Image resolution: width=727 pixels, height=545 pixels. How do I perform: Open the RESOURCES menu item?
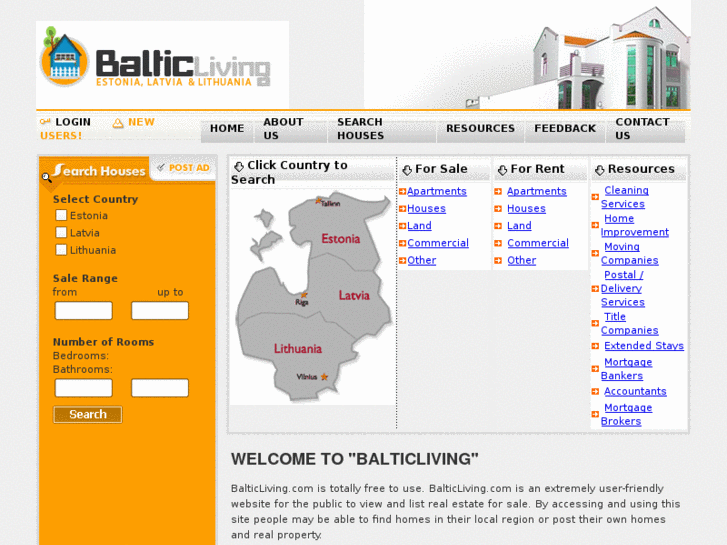(x=480, y=128)
